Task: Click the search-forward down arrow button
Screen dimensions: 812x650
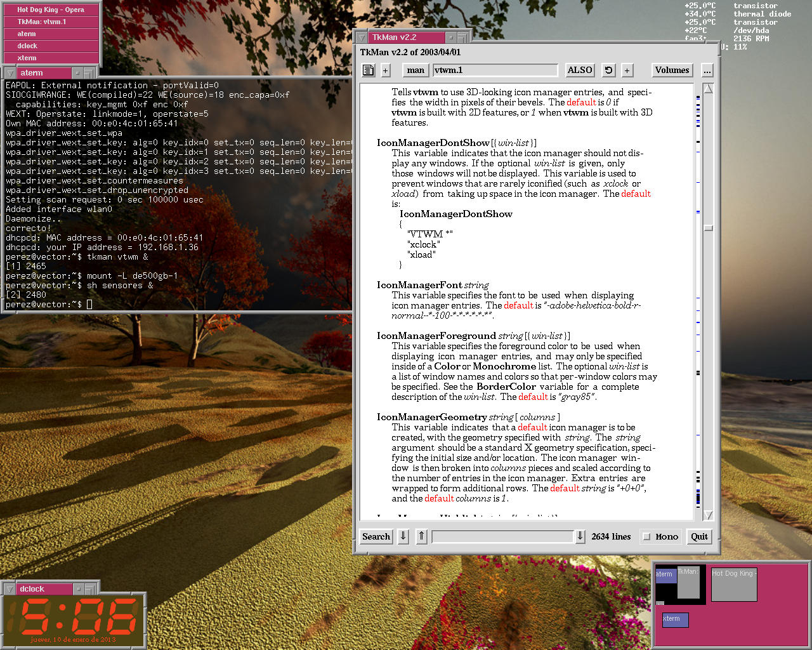Action: point(403,536)
